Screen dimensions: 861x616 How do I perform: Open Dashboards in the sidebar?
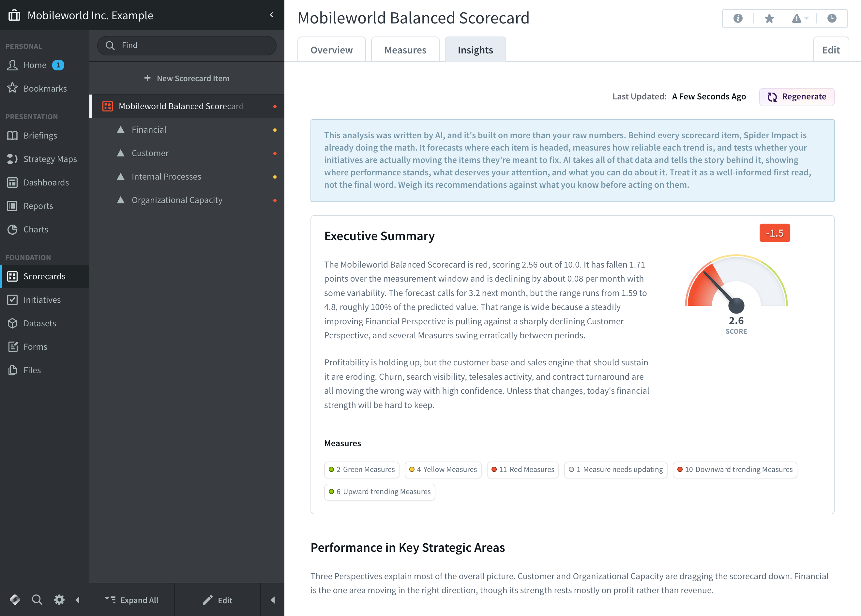click(44, 183)
